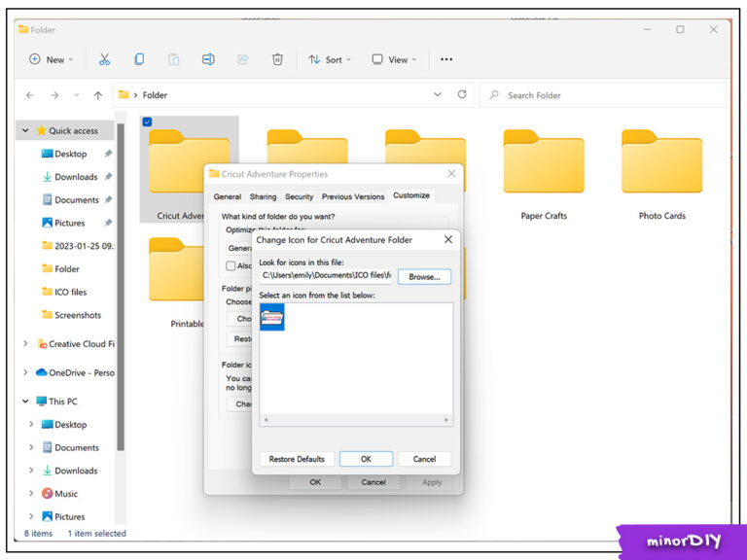This screenshot has height=560, width=747.
Task: Toggle the Also apply template checkbox
Action: click(x=231, y=265)
